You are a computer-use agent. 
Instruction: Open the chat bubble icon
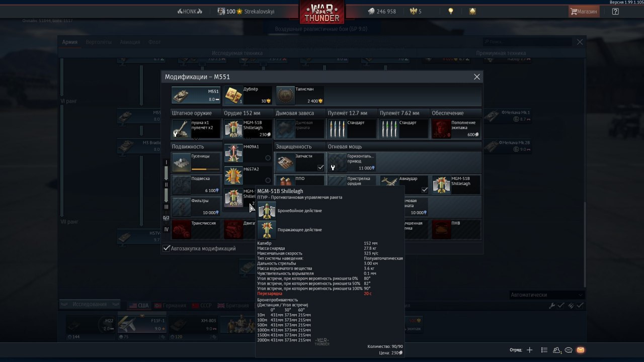point(569,350)
